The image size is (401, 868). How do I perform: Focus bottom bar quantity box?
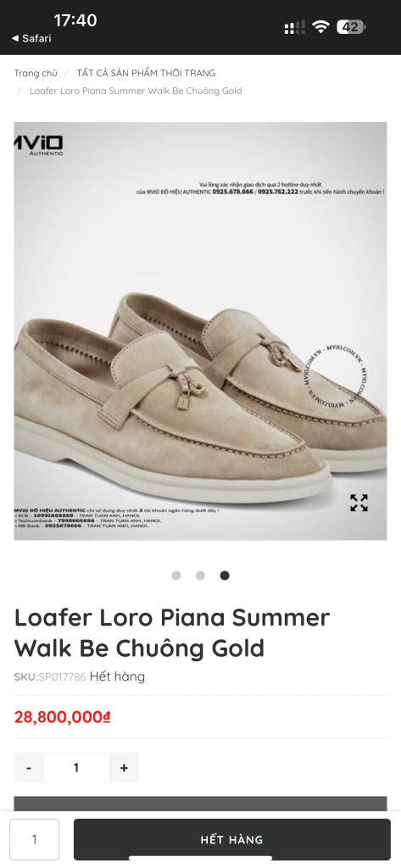click(x=35, y=839)
